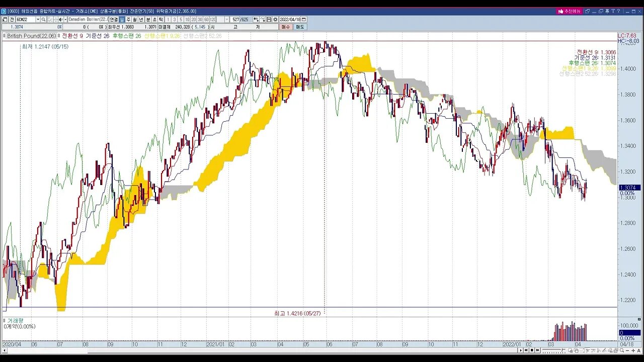Click the window icon at title bar far left
The height and width of the screenshot is (362, 644).
pyautogui.click(x=4, y=11)
